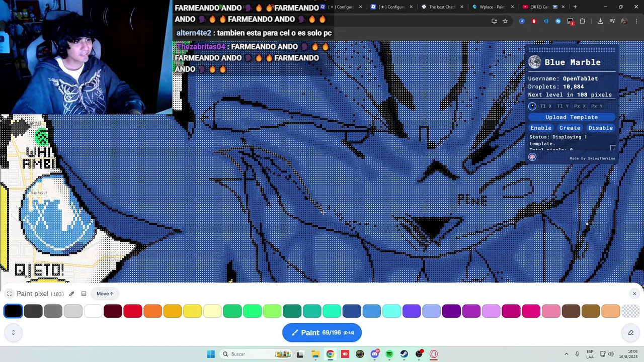This screenshot has height=362, width=644.
Task: Close the paint palette panel
Action: point(634,294)
